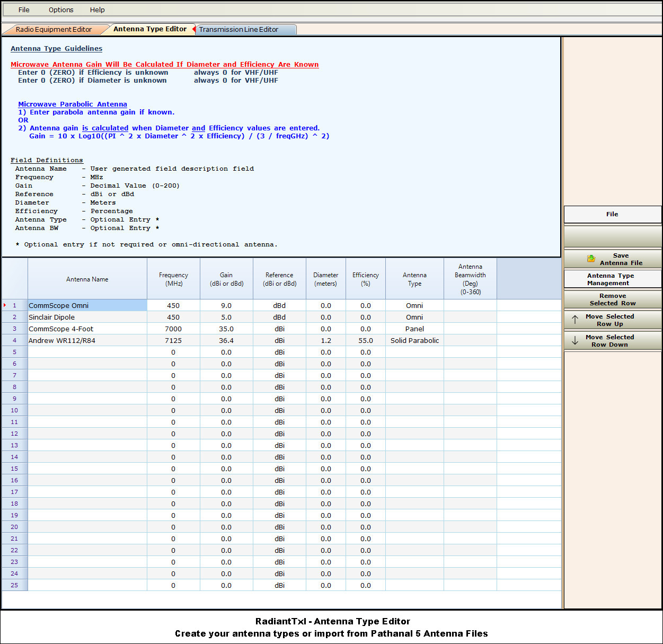Viewport: 663px width, 644px height.
Task: Click the File button in the right panel
Action: 612,214
